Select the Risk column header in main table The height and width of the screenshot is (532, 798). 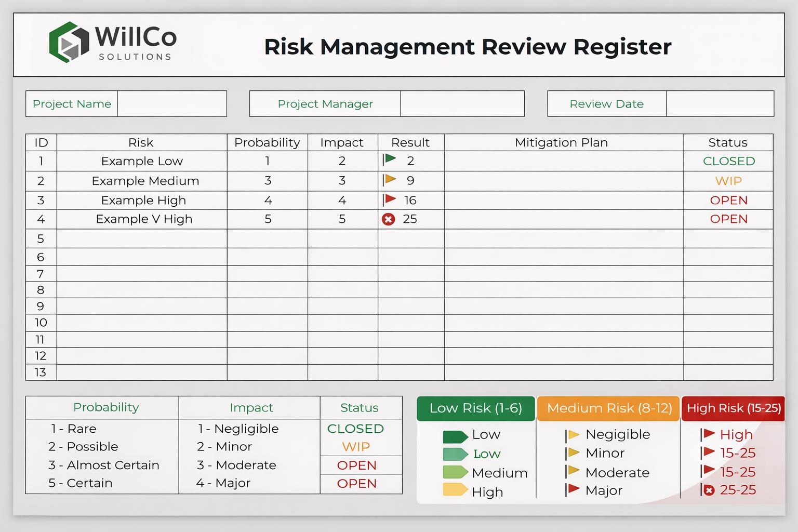(x=141, y=142)
